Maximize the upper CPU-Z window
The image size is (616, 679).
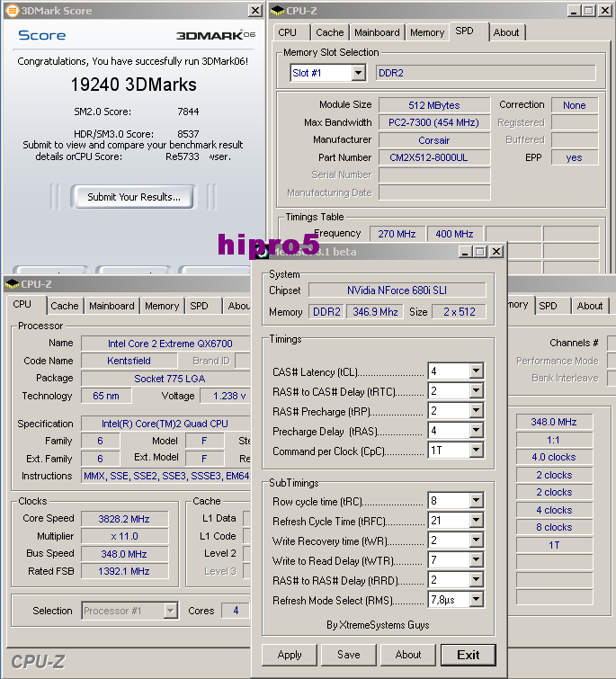[589, 11]
